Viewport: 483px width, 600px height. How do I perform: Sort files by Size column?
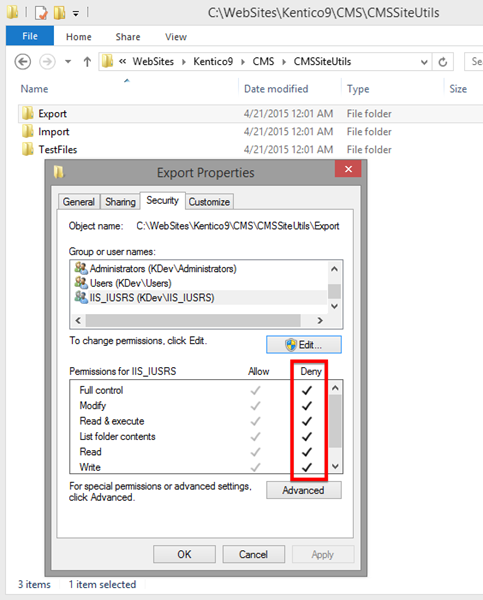pyautogui.click(x=458, y=89)
